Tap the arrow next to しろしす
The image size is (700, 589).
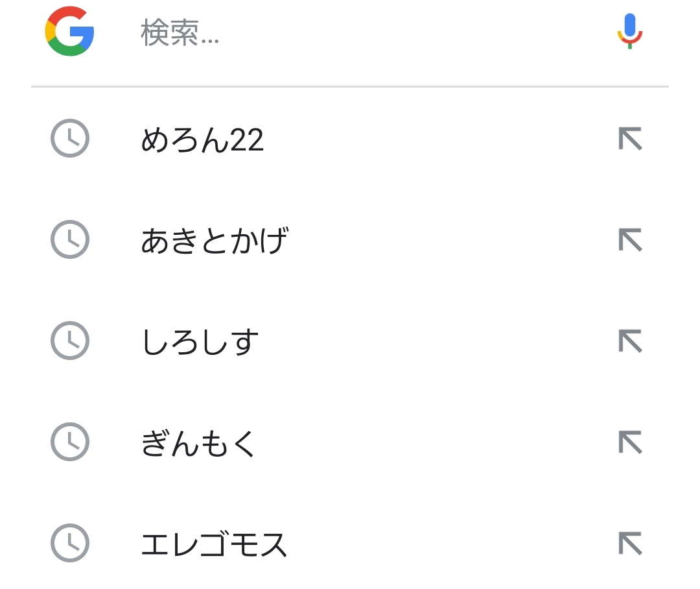point(630,341)
